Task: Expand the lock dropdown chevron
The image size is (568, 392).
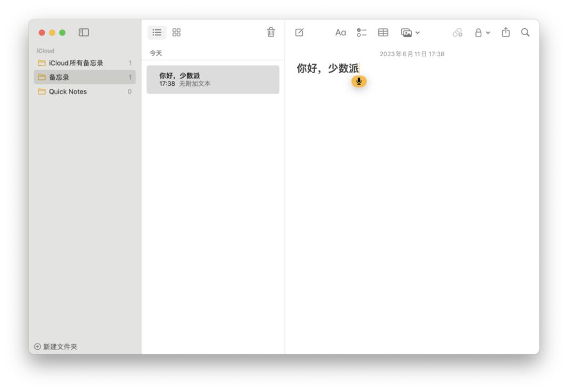Action: pos(488,33)
